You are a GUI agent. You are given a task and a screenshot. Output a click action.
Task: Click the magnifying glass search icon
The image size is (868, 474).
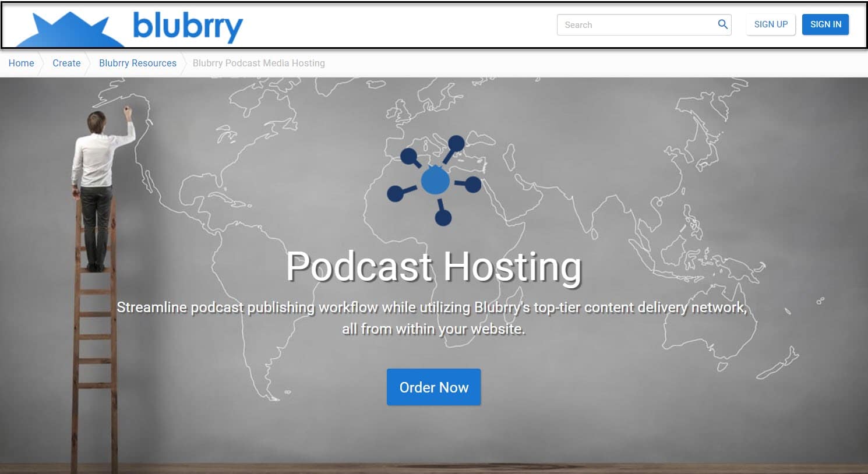[722, 24]
